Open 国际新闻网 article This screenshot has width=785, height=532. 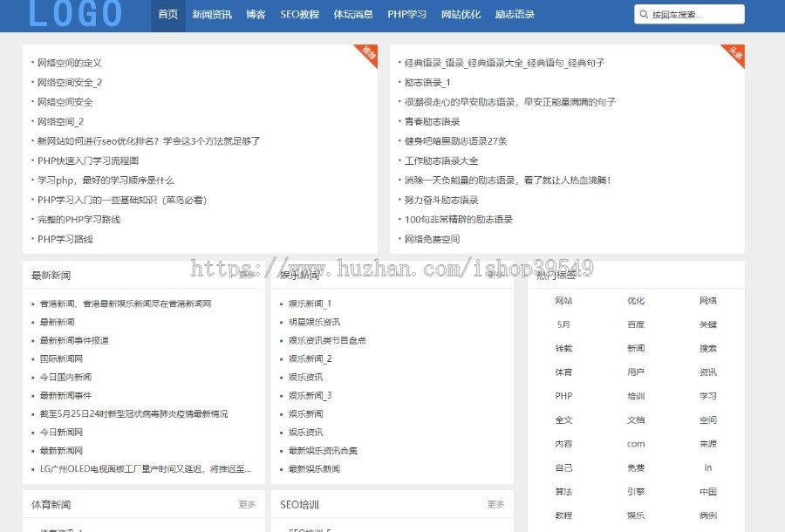click(61, 358)
